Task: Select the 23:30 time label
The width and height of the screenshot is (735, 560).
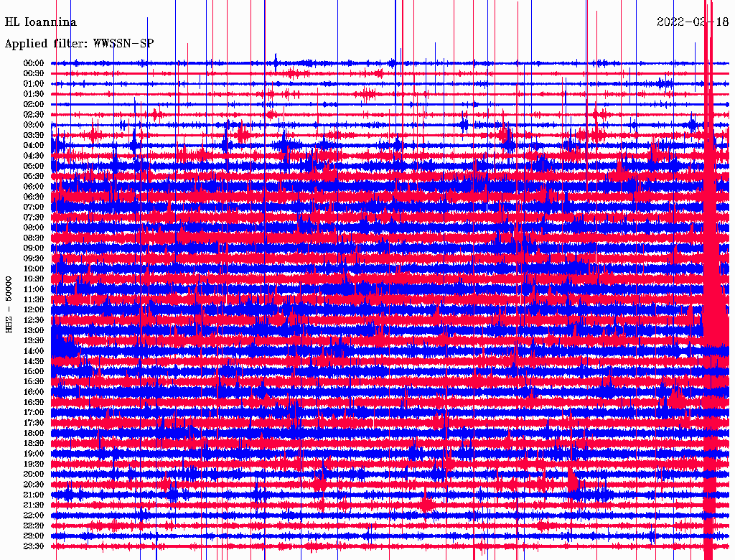Action: click(34, 546)
